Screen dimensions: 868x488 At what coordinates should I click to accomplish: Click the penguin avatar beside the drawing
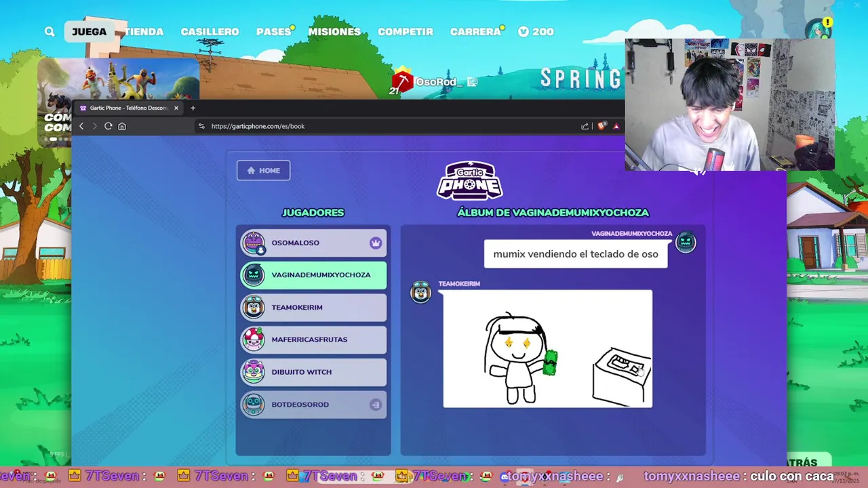pyautogui.click(x=421, y=291)
